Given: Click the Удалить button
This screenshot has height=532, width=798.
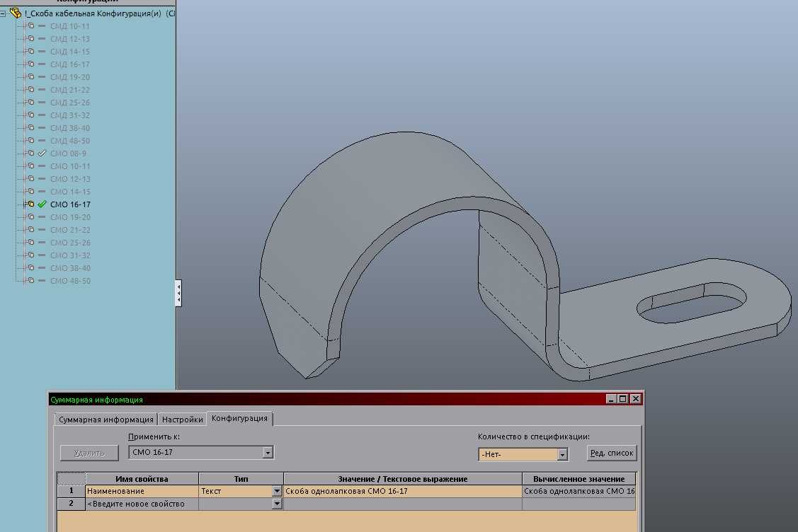Looking at the screenshot, I should 89,453.
